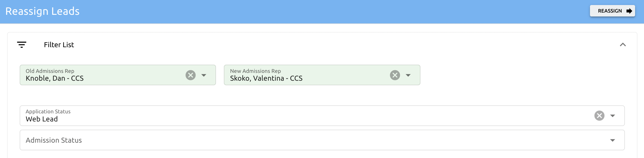Open the Old Admissions Rep dropdown arrow

[x=204, y=75]
